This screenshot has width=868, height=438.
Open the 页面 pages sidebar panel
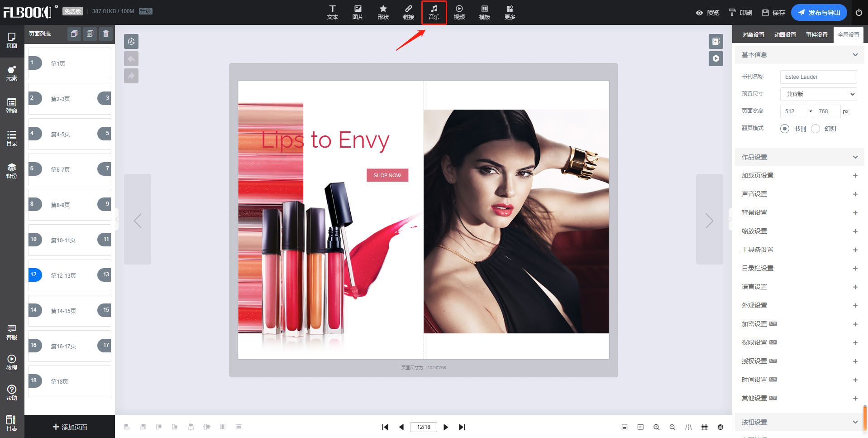[12, 40]
